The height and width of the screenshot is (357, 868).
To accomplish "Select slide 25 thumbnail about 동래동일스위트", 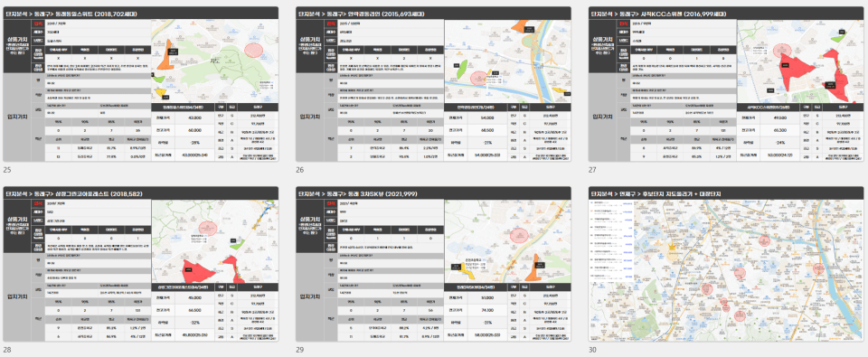I will point(141,84).
